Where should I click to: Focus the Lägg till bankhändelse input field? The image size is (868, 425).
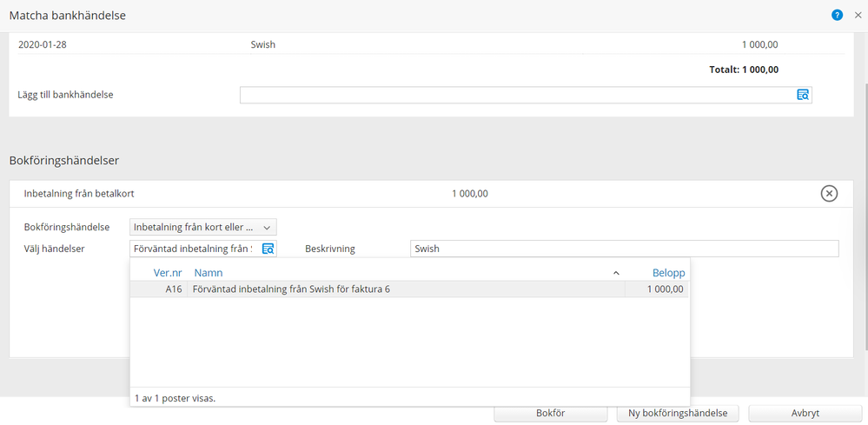click(x=517, y=95)
